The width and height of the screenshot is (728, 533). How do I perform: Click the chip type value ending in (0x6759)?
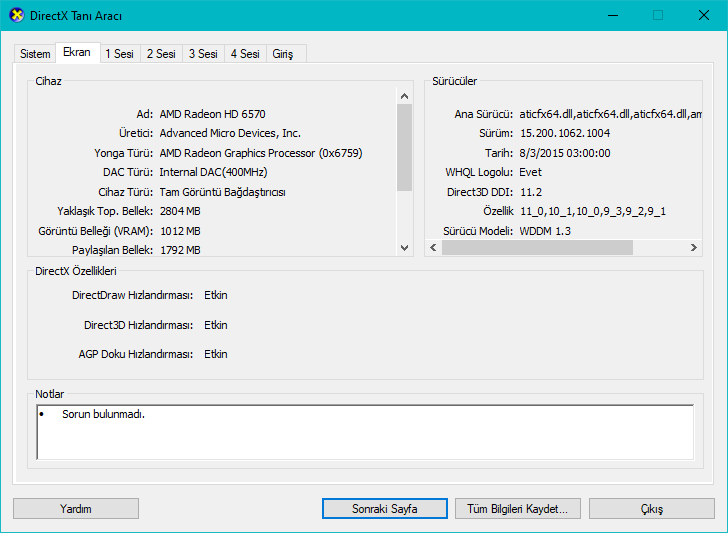tap(261, 153)
